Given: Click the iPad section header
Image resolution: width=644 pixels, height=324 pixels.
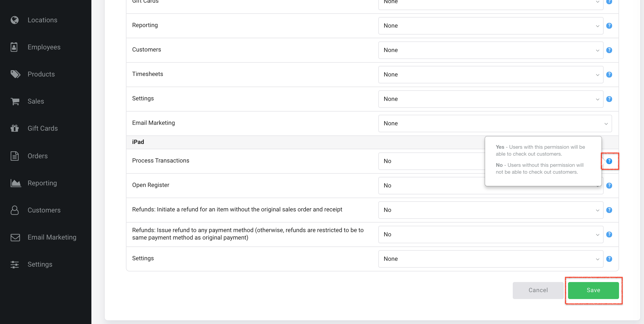Looking at the screenshot, I should (x=138, y=142).
